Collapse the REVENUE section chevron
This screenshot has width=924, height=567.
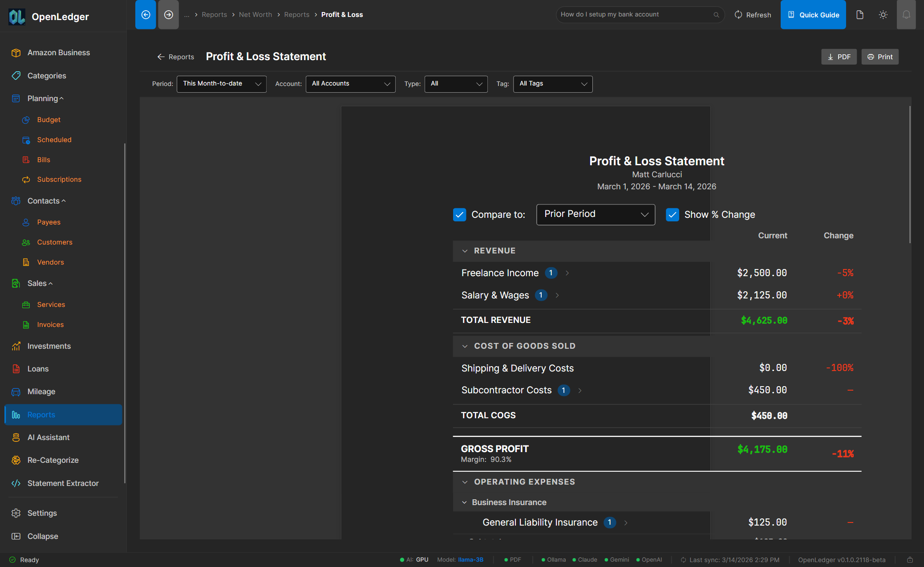point(465,251)
